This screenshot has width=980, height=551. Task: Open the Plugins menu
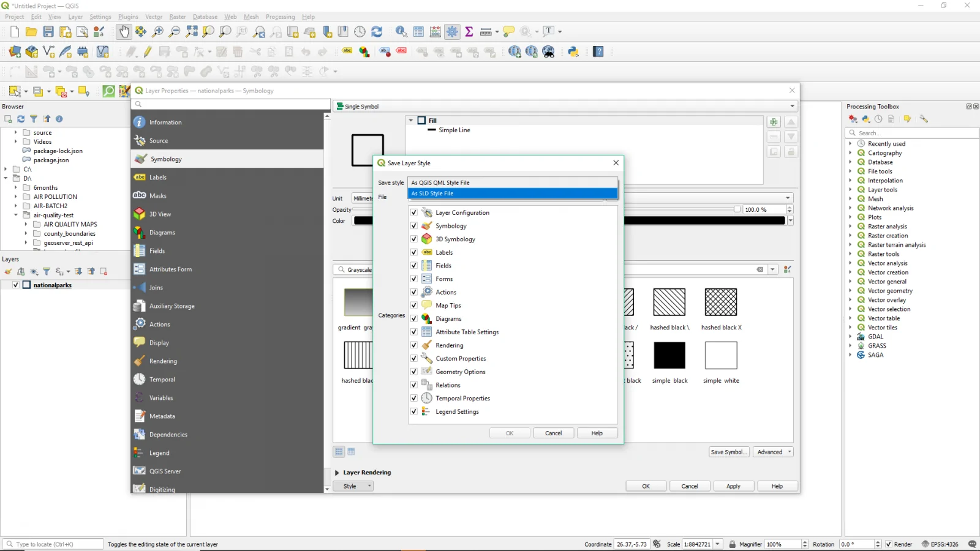[128, 17]
